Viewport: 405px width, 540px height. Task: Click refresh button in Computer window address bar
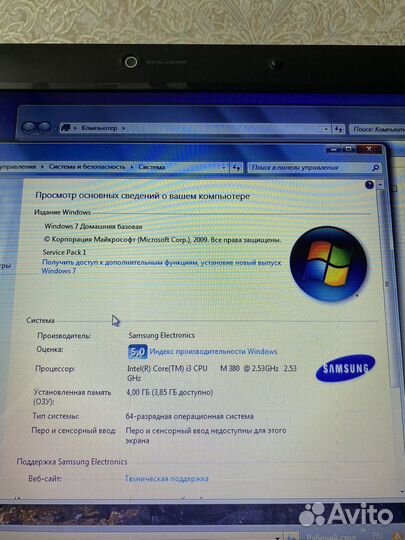click(338, 129)
